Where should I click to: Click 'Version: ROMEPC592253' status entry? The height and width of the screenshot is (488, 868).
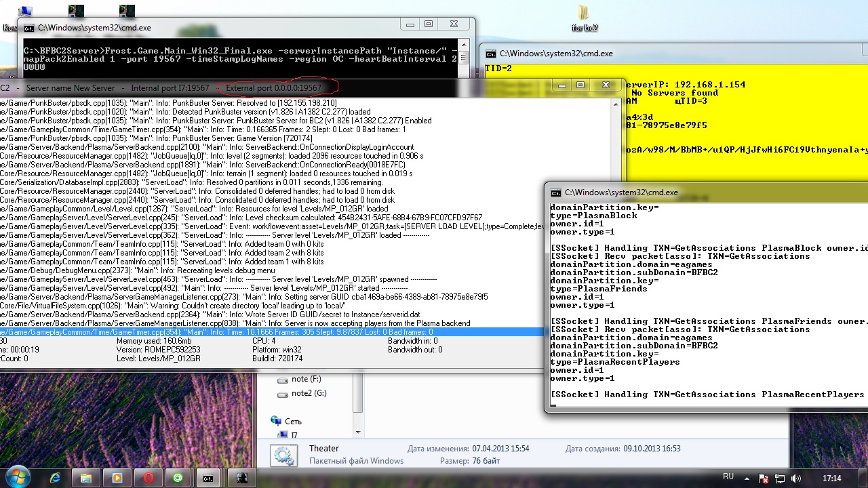pyautogui.click(x=158, y=350)
